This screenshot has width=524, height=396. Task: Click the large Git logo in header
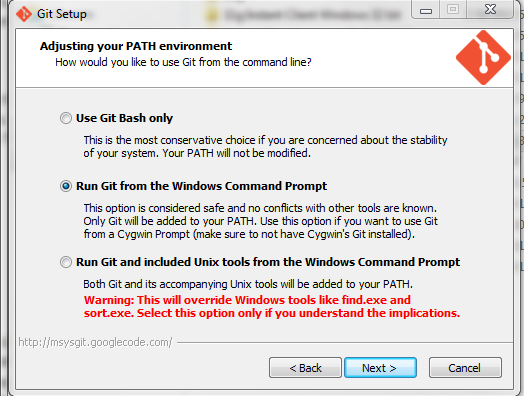[483, 57]
